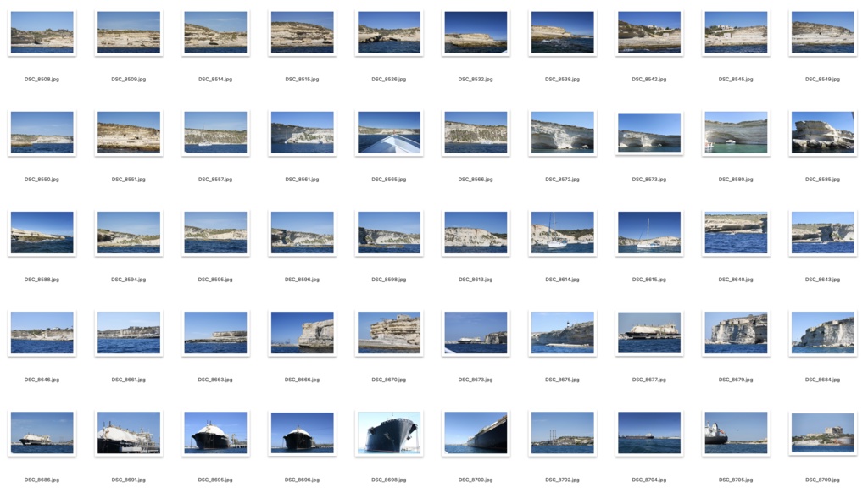Click the DSC_8588.jpg thumbnail

42,233
